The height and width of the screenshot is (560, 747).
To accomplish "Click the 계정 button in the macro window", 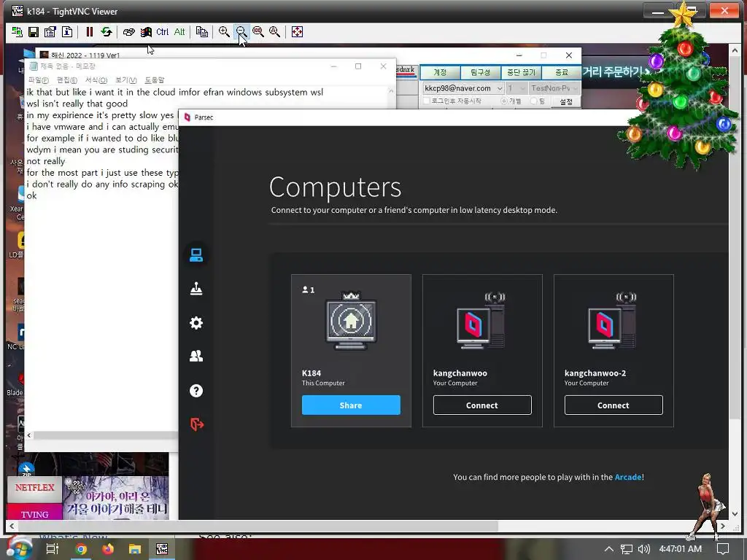I will coord(440,72).
